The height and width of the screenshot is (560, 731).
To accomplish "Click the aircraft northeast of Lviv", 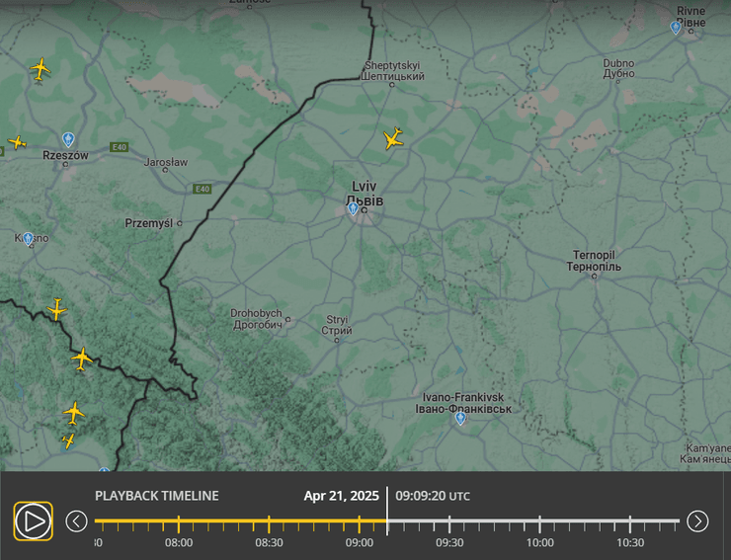I will tap(393, 138).
